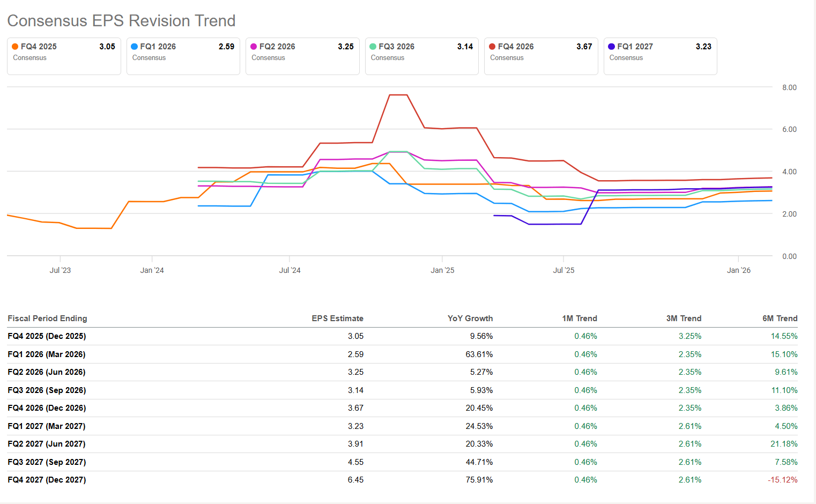Click the blue FQ1 2026 legend dot
This screenshot has width=816, height=504.
click(135, 47)
